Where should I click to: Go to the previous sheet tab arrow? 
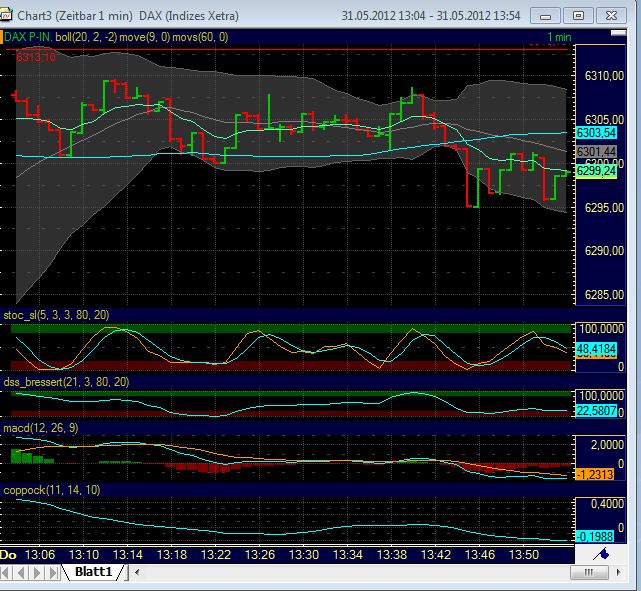point(21,572)
